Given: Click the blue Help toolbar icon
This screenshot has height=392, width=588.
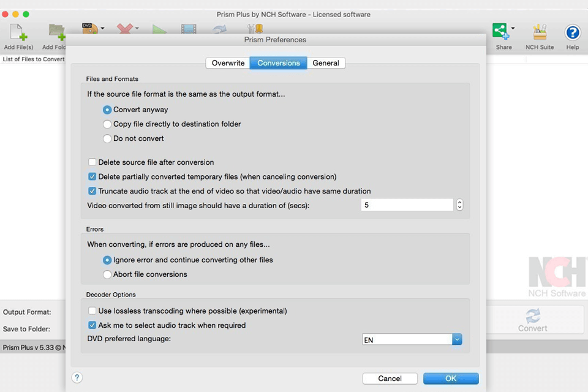Looking at the screenshot, I should pyautogui.click(x=573, y=33).
